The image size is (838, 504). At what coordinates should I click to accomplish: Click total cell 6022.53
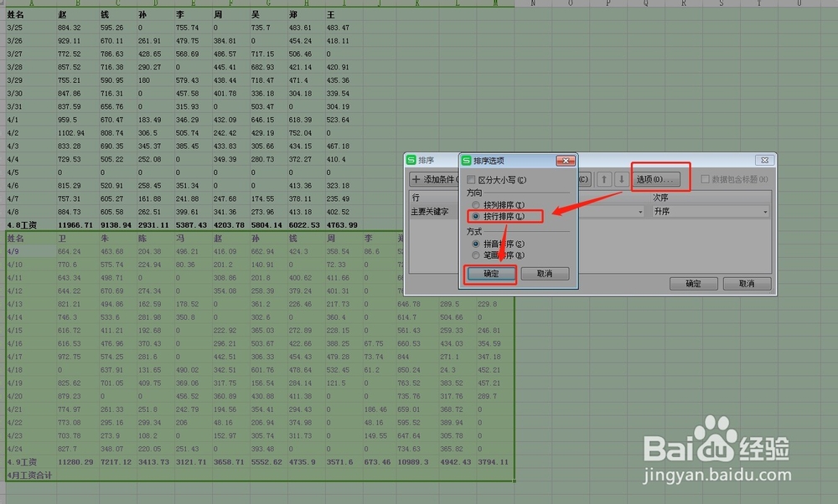304,225
